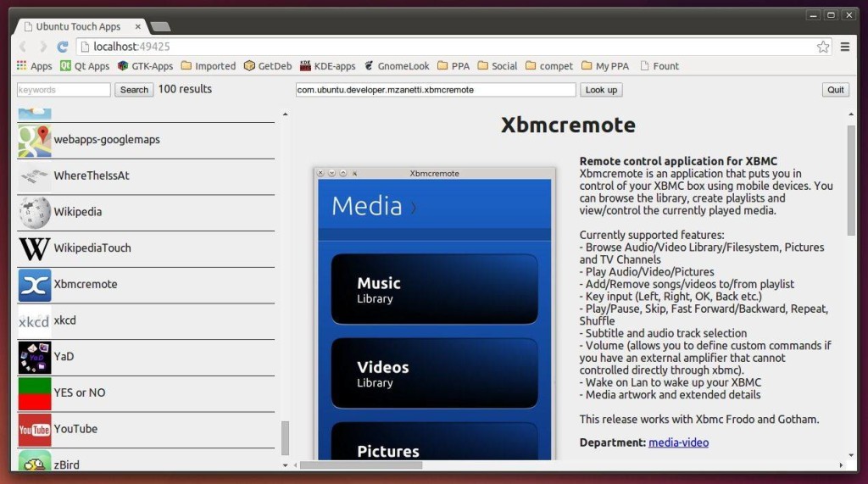Select the xkcd app icon
This screenshot has height=484, width=868.
point(34,321)
